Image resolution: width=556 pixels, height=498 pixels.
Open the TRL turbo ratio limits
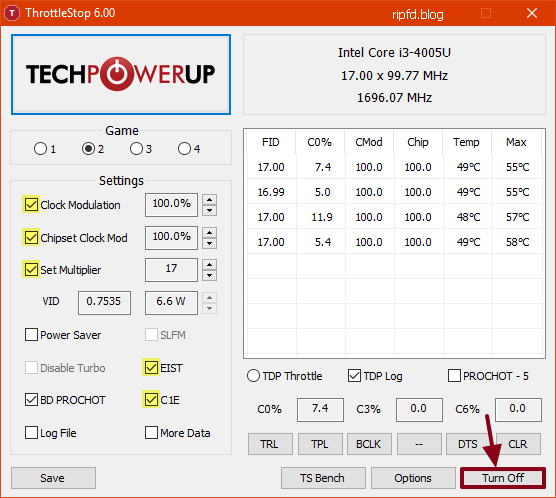point(270,444)
